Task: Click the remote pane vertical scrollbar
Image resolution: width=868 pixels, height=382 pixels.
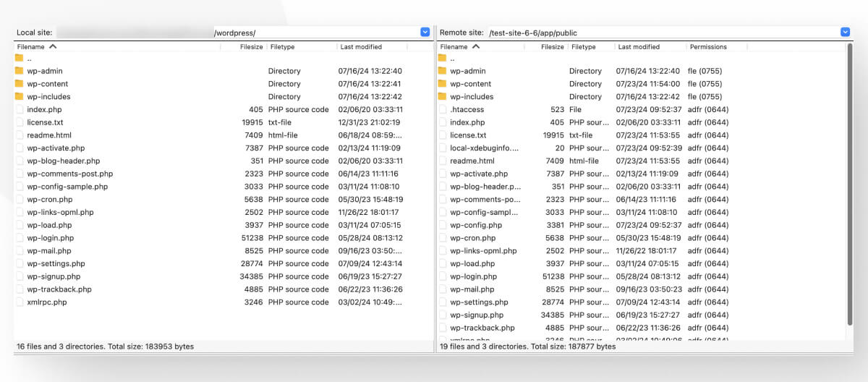Action: [x=849, y=181]
